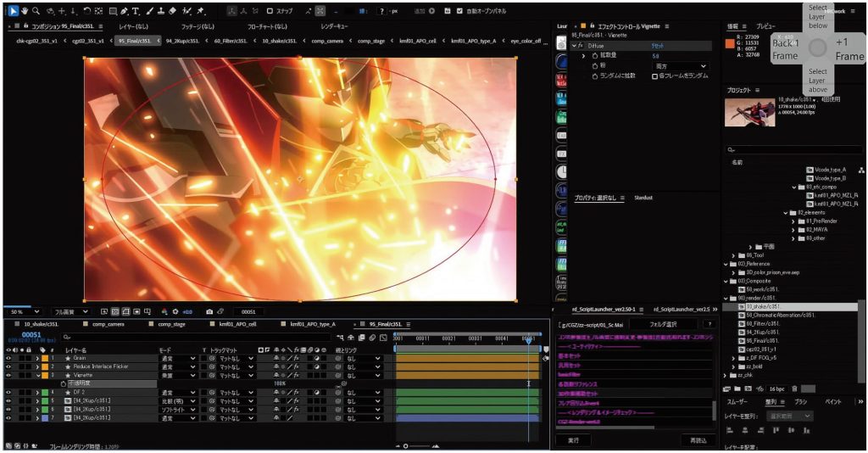The height and width of the screenshot is (453, 868).
Task: Open the ソフトライト mode dropdown on layer 6
Action: (178, 409)
